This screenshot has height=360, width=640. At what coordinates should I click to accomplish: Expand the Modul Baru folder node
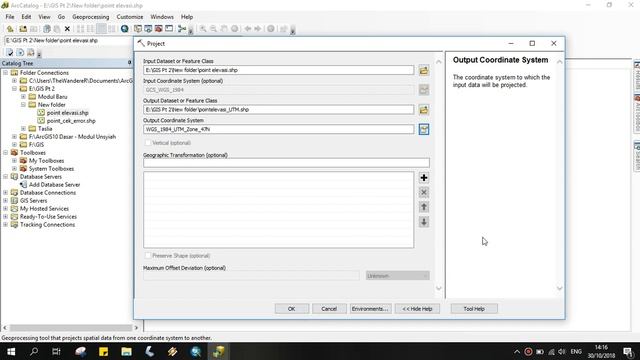(x=24, y=97)
